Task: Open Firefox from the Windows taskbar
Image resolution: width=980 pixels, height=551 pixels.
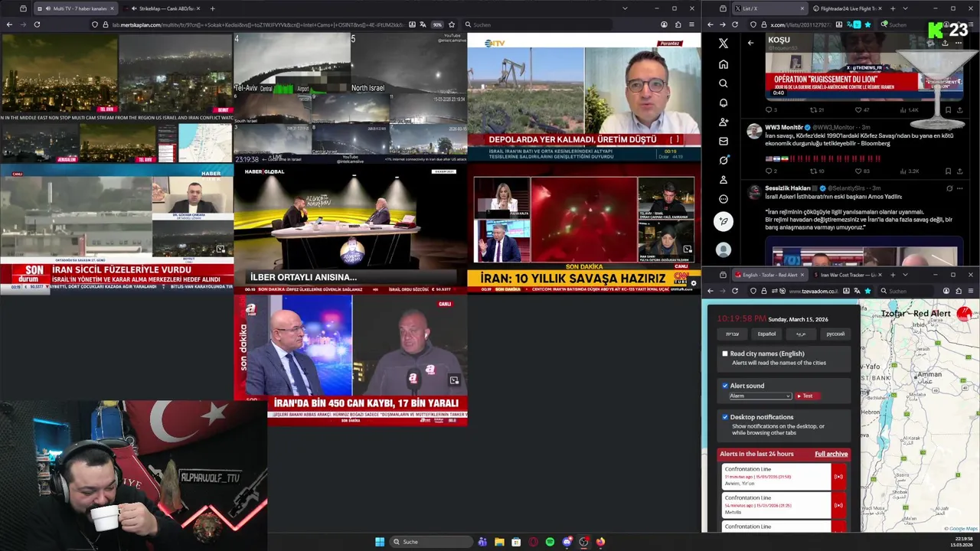Action: pos(600,542)
